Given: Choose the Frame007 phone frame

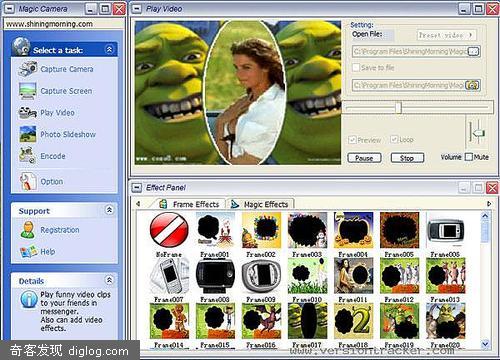Looking at the screenshot, I should (169, 276).
